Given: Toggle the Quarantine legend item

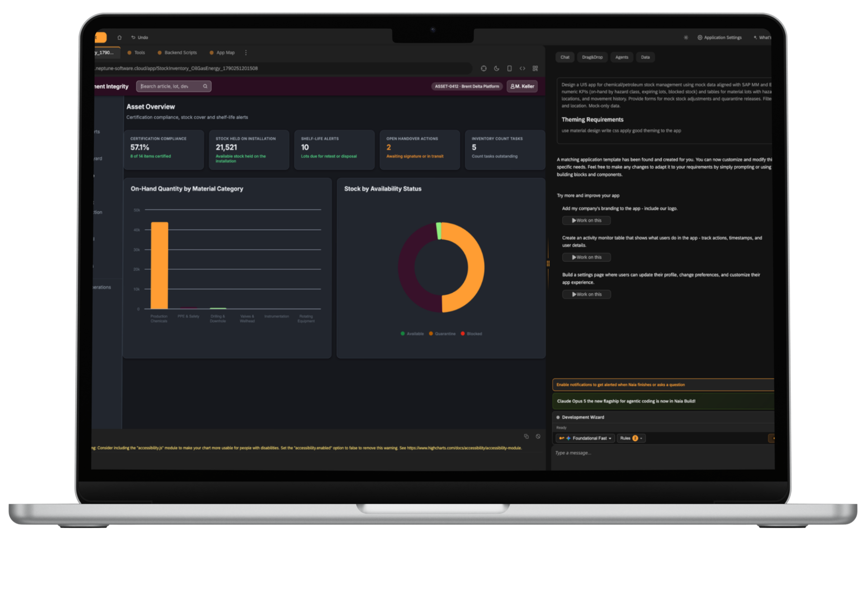Looking at the screenshot, I should tap(442, 334).
